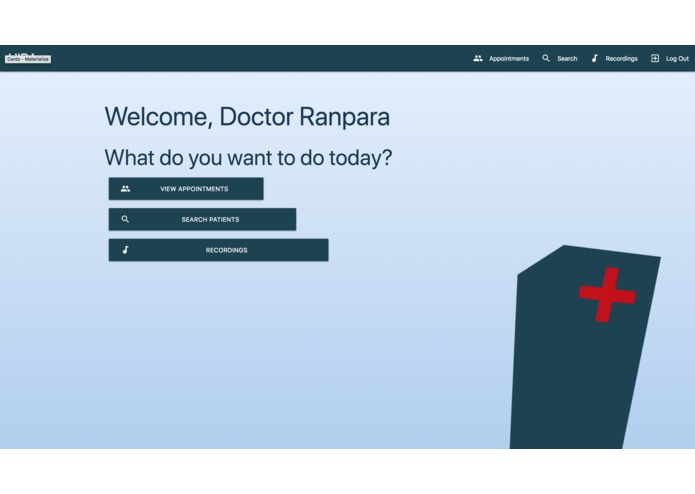Click the Log Out exit icon

[x=655, y=58]
